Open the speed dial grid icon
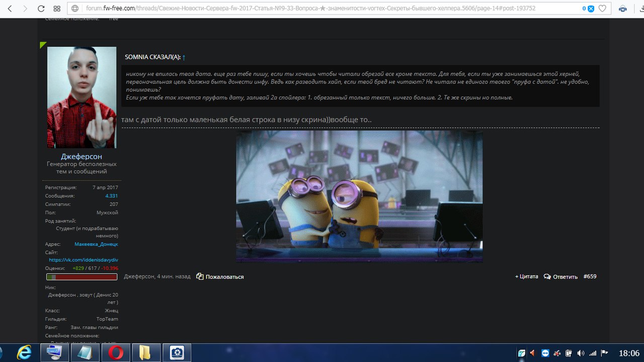This screenshot has width=644, height=362. pyautogui.click(x=57, y=9)
